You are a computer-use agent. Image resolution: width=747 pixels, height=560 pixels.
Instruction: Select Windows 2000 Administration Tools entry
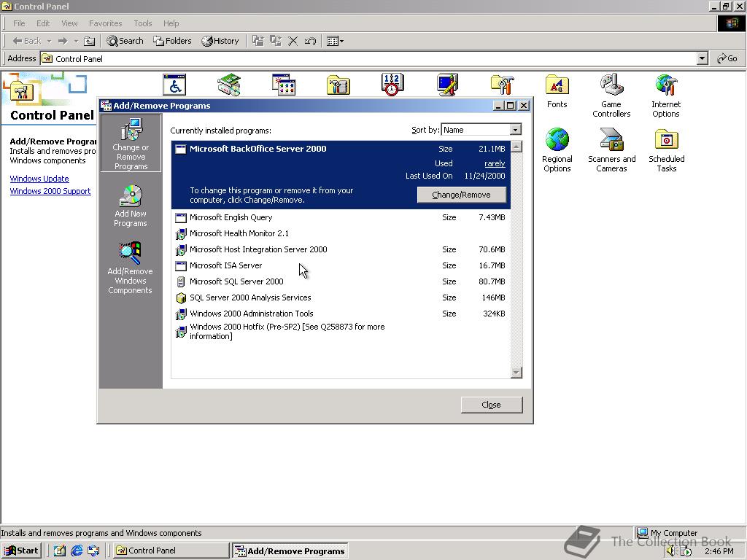point(341,314)
